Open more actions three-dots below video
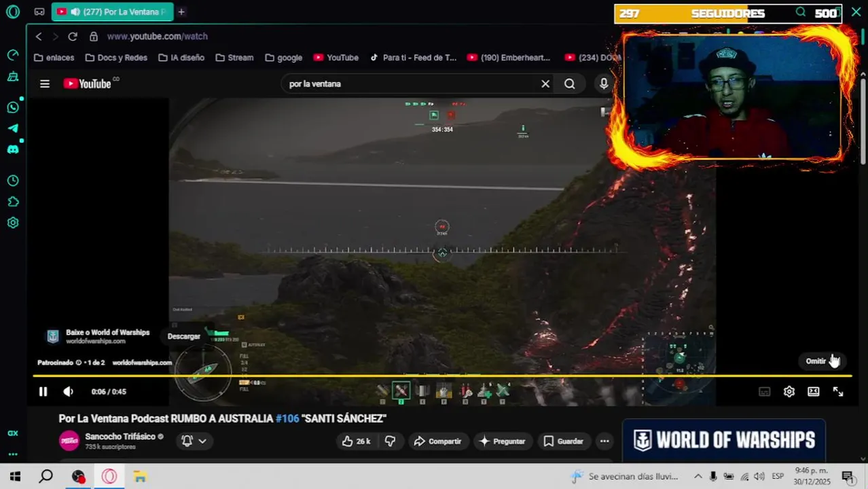868x489 pixels. tap(604, 441)
